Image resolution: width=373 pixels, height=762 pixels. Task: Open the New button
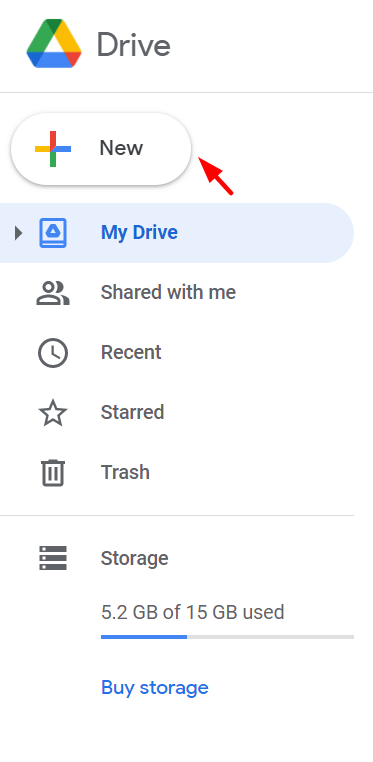click(x=101, y=149)
